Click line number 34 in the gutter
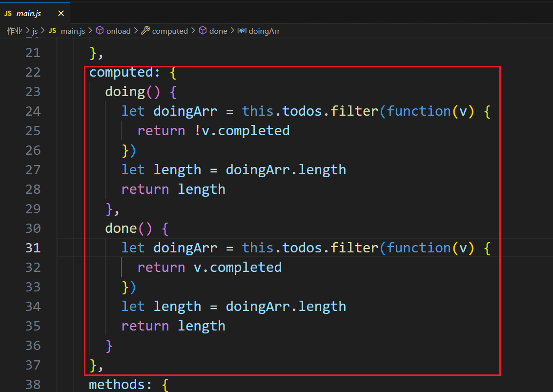The height and width of the screenshot is (392, 553). [33, 306]
